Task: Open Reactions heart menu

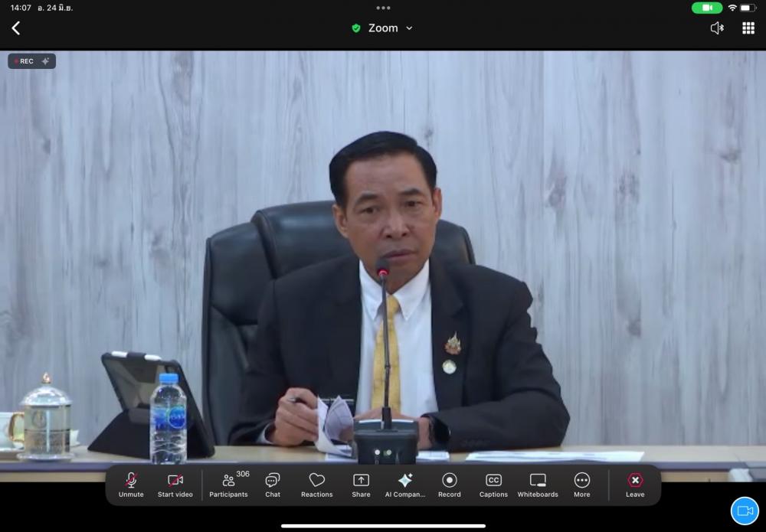Action: point(316,485)
